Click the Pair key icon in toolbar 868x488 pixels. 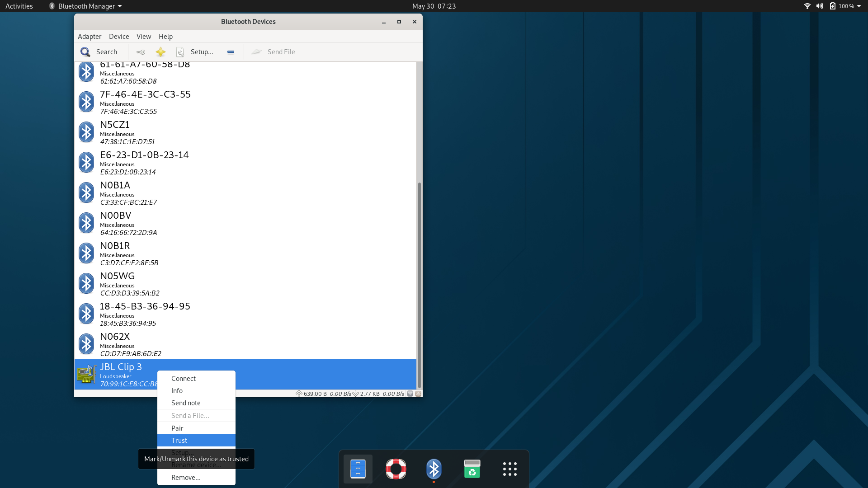(141, 52)
